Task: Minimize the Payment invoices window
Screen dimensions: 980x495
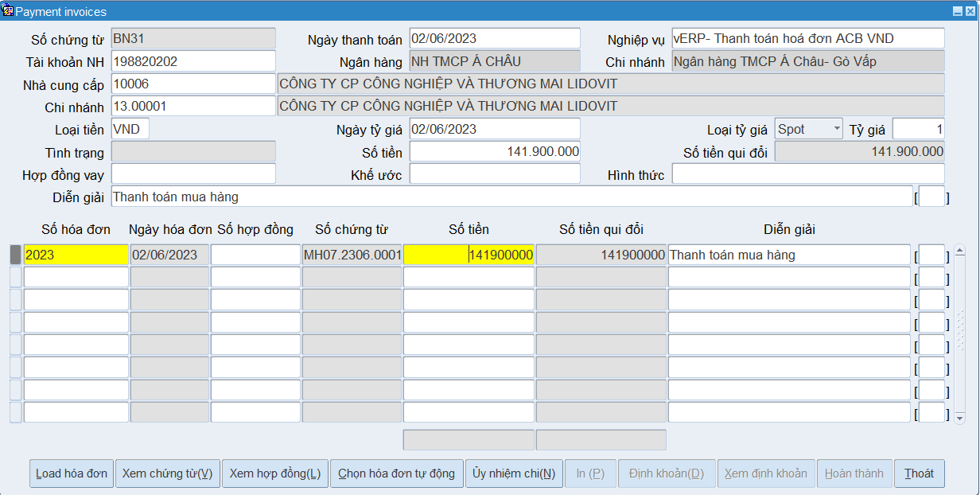Action: (x=958, y=12)
